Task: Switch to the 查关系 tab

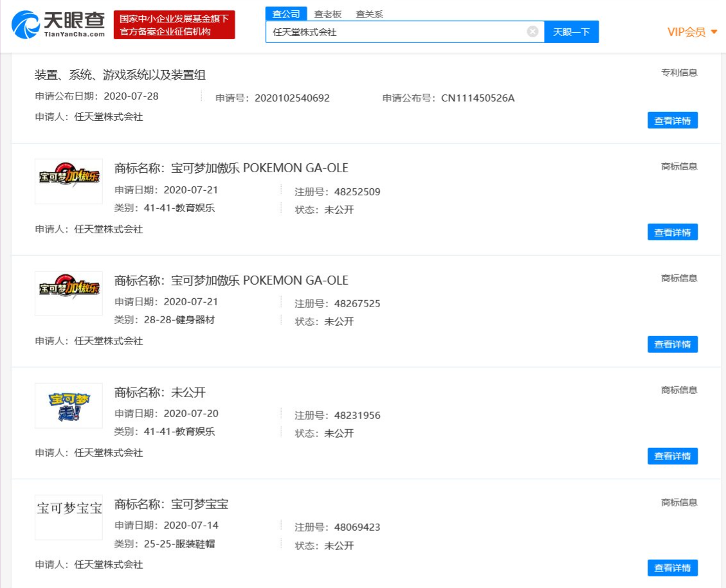Action: click(369, 14)
